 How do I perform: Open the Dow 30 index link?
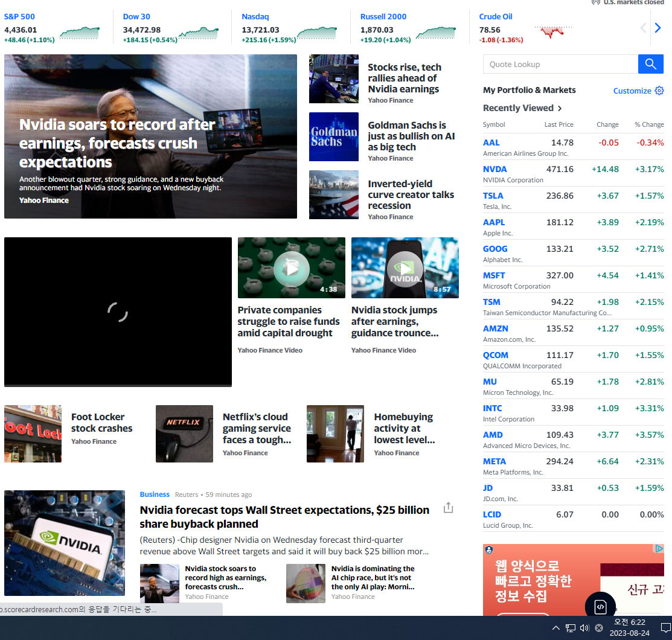[136, 17]
